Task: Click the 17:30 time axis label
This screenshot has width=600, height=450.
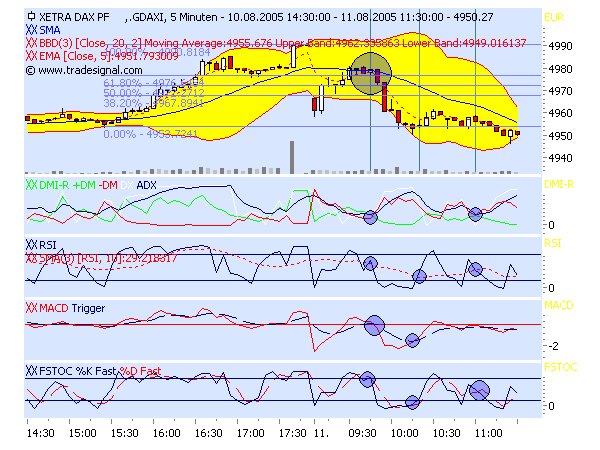Action: point(293,433)
